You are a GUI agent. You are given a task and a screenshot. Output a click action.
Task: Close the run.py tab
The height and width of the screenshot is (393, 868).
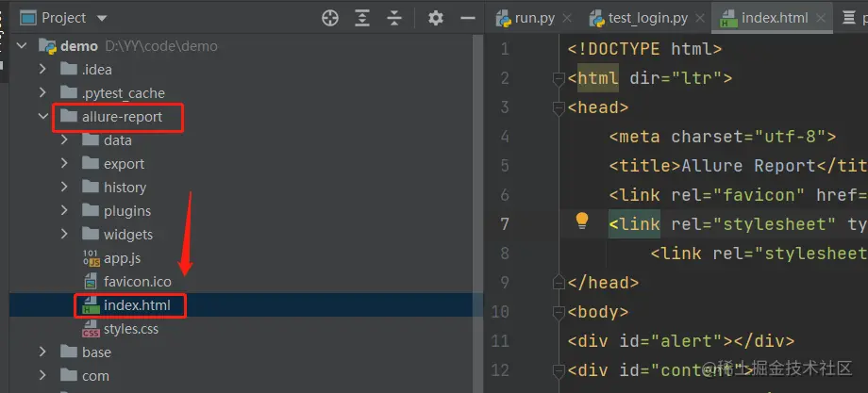[566, 18]
